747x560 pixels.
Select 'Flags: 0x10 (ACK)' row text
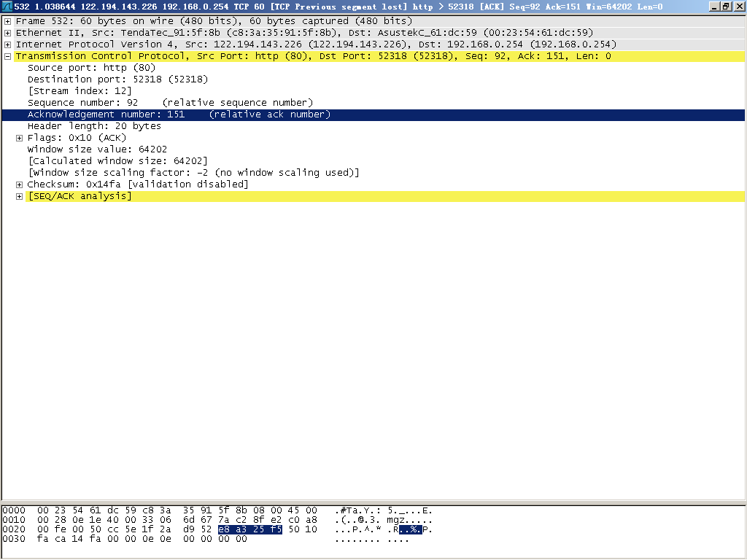tap(77, 138)
